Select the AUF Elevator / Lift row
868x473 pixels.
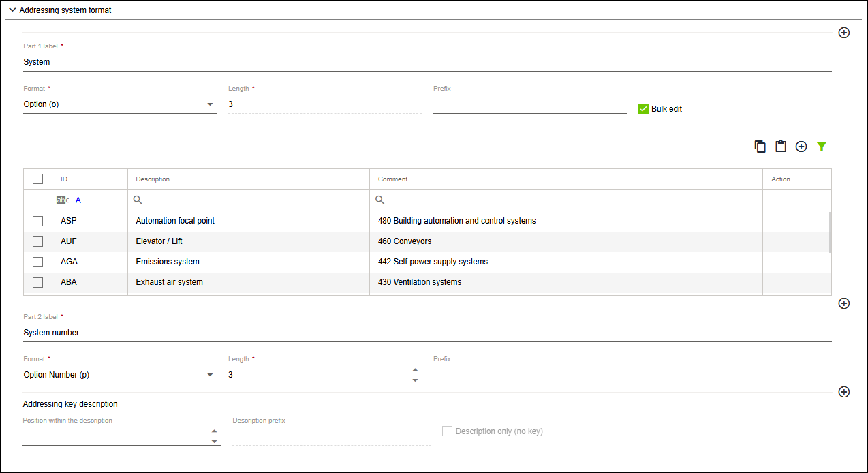point(37,241)
